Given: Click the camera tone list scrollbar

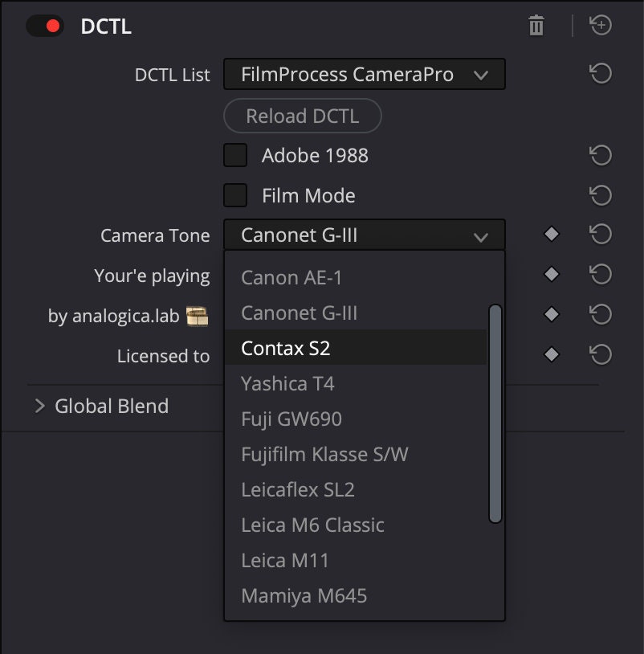Looking at the screenshot, I should coord(495,413).
